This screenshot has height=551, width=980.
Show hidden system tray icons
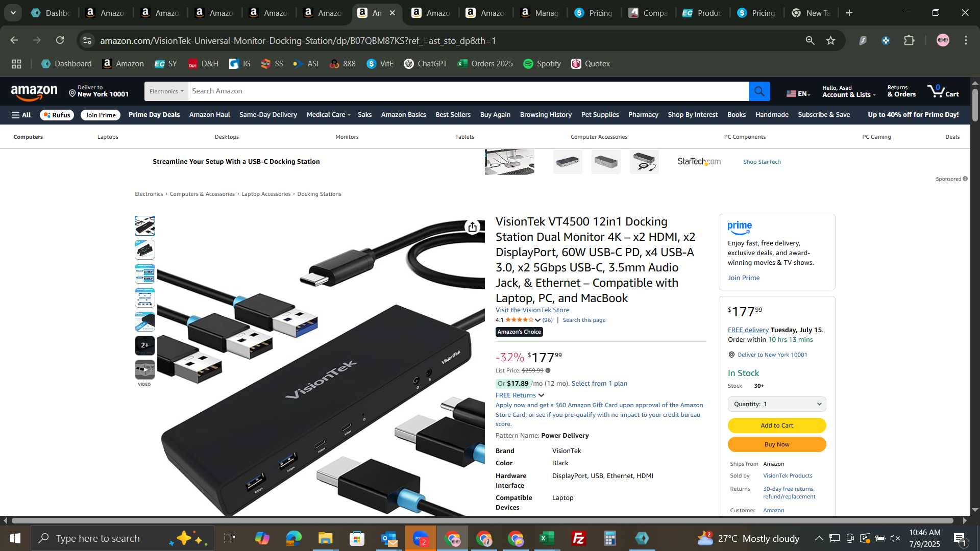(819, 538)
